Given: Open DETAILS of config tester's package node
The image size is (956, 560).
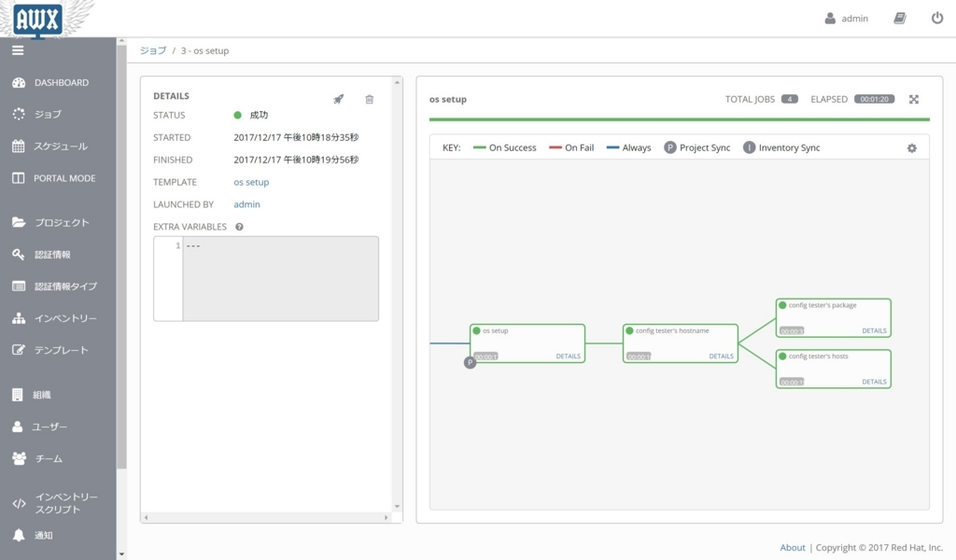Looking at the screenshot, I should point(874,330).
